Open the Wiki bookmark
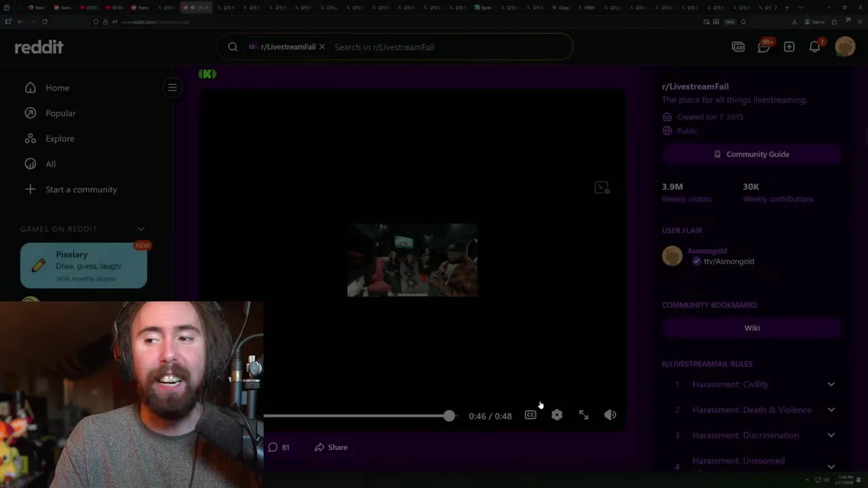Image resolution: width=868 pixels, height=488 pixels. [x=751, y=328]
